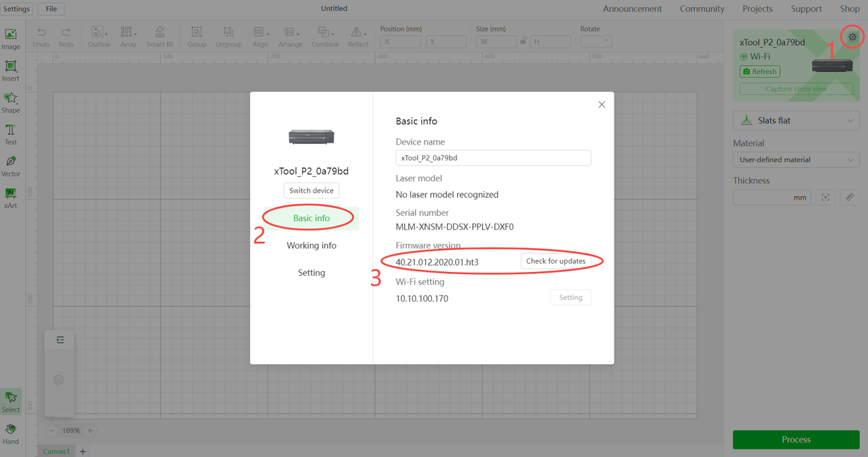Switch to the Working info tab
This screenshot has height=457, width=868.
coord(311,245)
